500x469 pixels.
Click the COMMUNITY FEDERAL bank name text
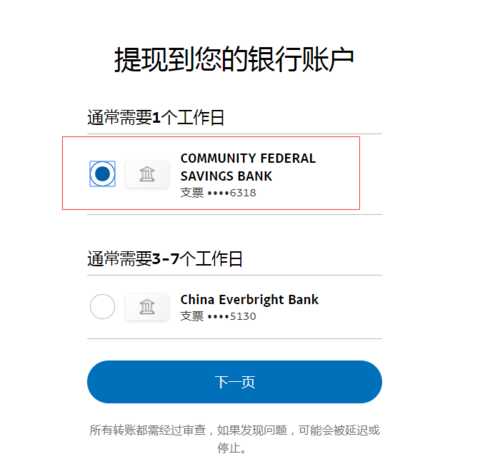tap(248, 158)
